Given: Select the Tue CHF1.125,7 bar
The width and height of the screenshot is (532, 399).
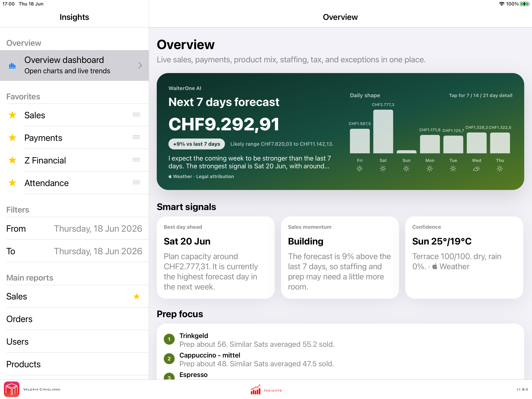Looking at the screenshot, I should coord(453,144).
